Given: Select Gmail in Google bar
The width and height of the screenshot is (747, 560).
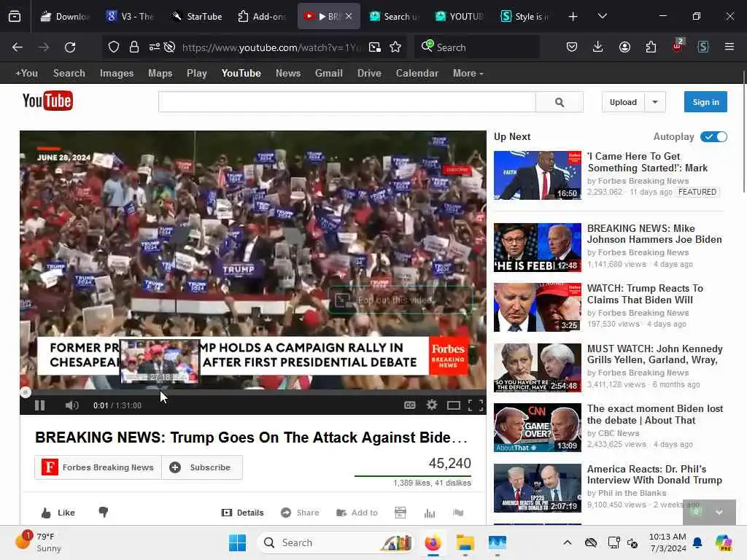Looking at the screenshot, I should point(329,74).
